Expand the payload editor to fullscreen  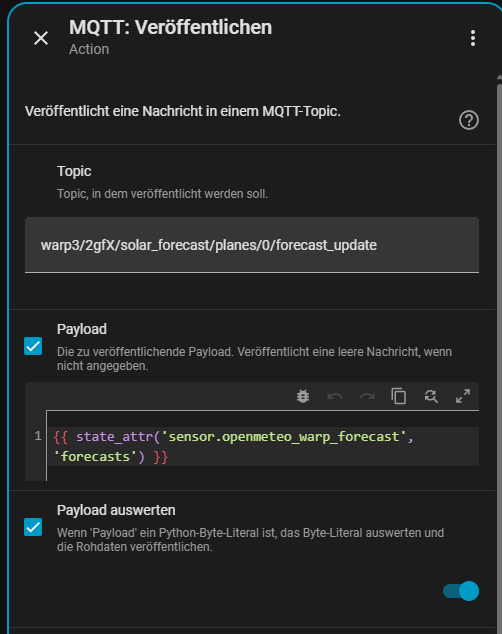[x=463, y=396]
